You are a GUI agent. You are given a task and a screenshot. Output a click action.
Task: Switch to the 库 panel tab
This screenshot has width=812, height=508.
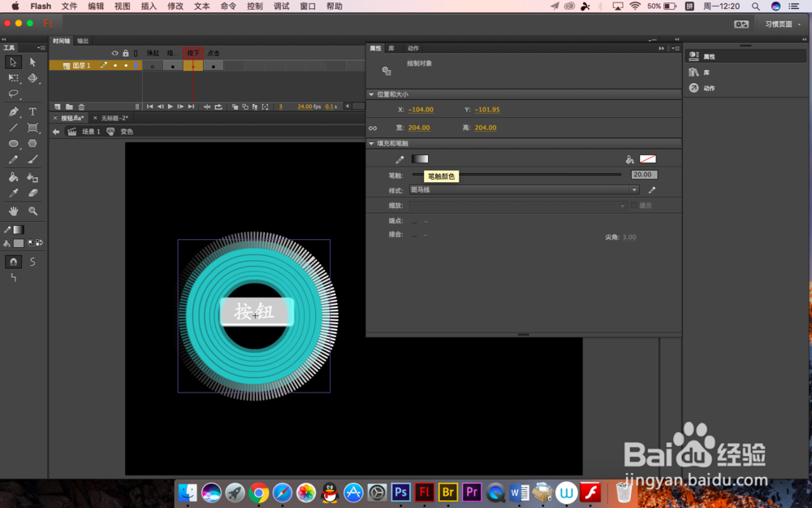pos(391,48)
